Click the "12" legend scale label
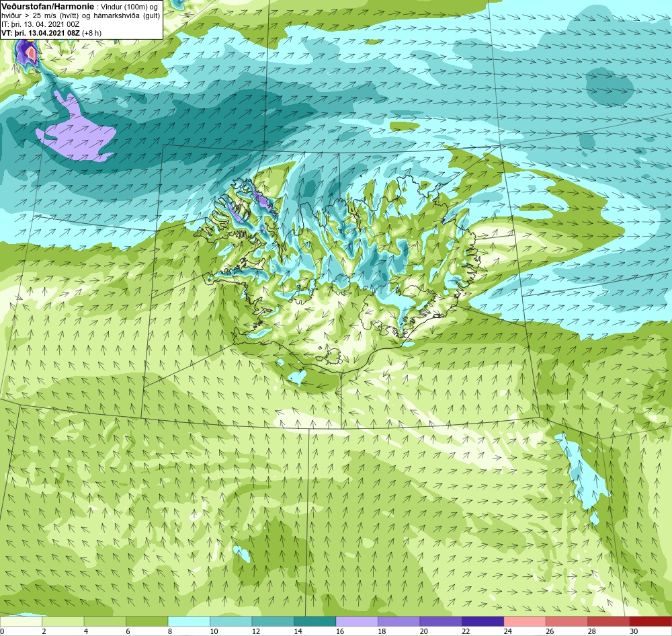 [256, 631]
